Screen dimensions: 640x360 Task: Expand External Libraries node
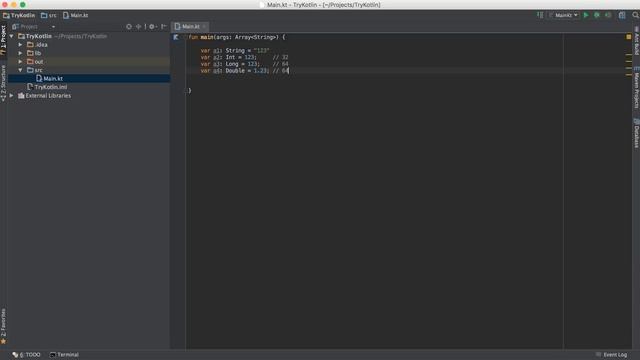(12, 96)
